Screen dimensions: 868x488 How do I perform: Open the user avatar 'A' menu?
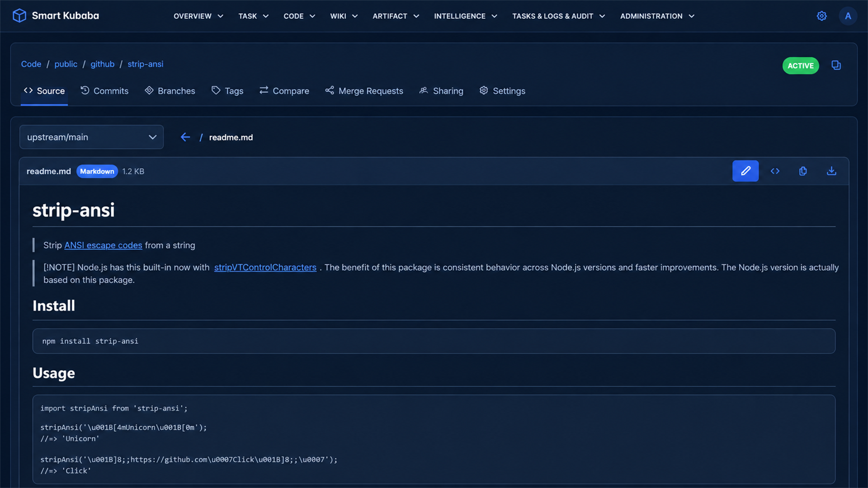pyautogui.click(x=848, y=16)
